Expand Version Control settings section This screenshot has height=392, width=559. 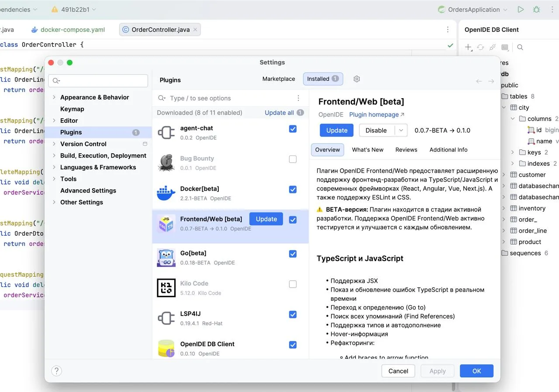tap(54, 144)
